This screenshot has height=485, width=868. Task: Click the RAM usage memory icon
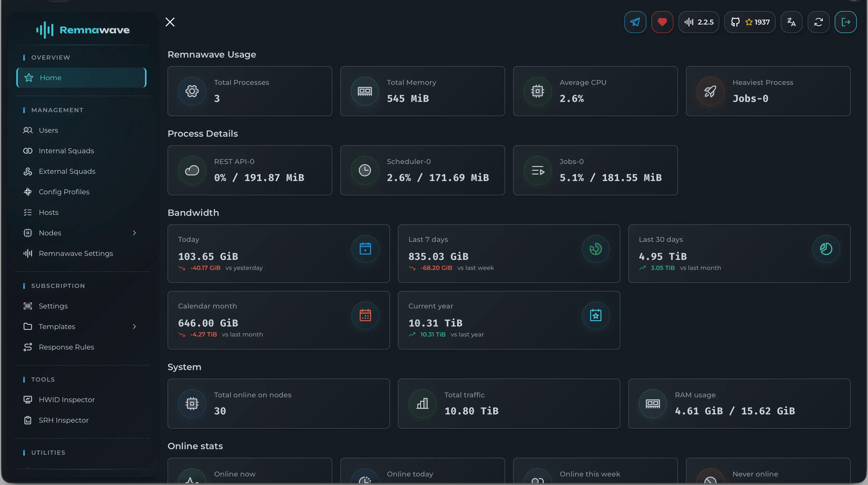[x=653, y=404]
